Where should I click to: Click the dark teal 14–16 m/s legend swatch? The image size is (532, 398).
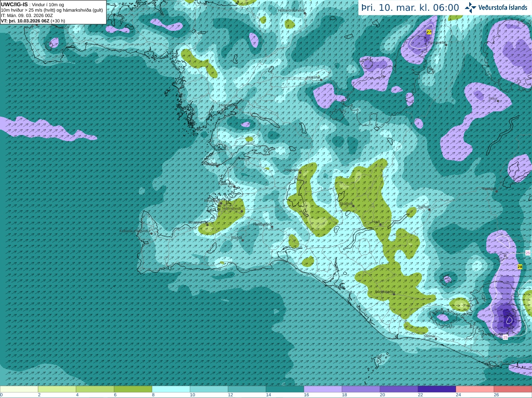tap(285, 389)
